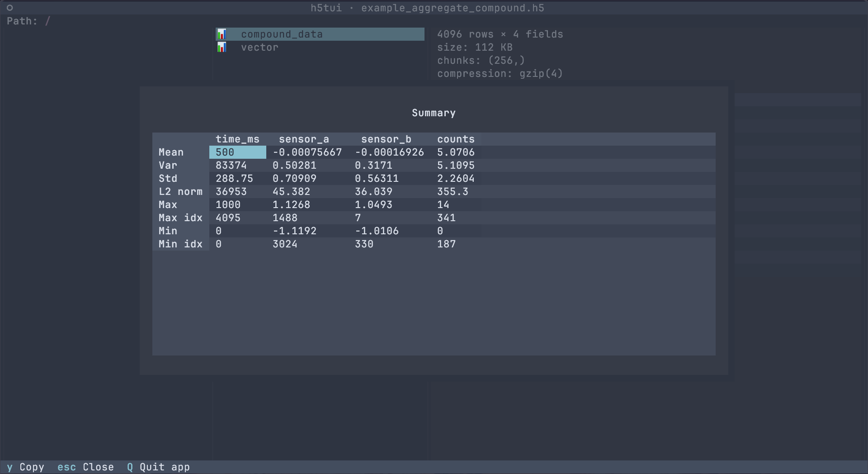Select Max idx sensor_b value 7

click(x=358, y=218)
